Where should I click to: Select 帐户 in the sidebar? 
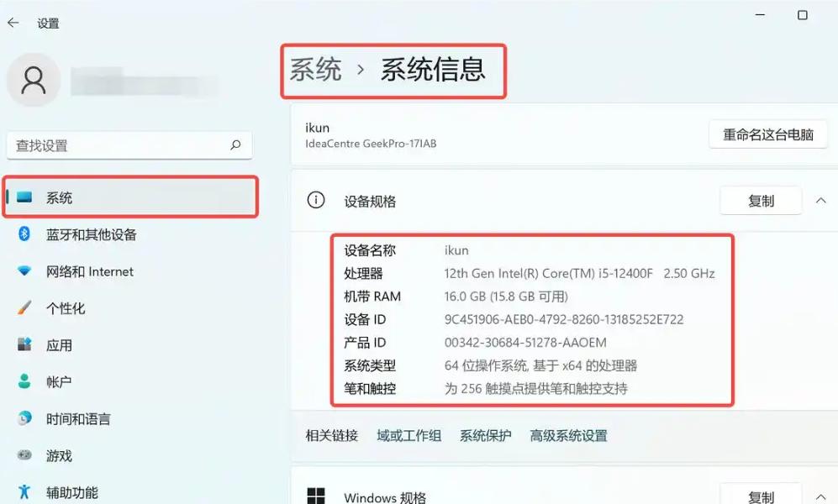[x=59, y=381]
